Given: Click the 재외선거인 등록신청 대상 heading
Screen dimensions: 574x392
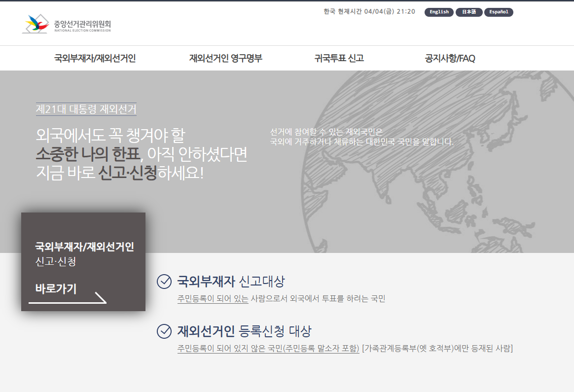Looking at the screenshot, I should pos(244,331).
